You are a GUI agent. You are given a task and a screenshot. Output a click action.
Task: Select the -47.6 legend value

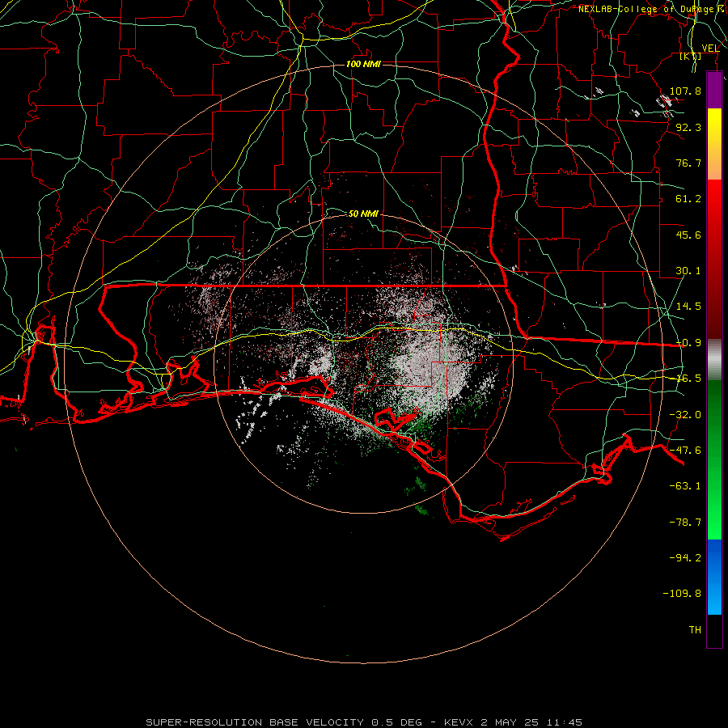(685, 451)
